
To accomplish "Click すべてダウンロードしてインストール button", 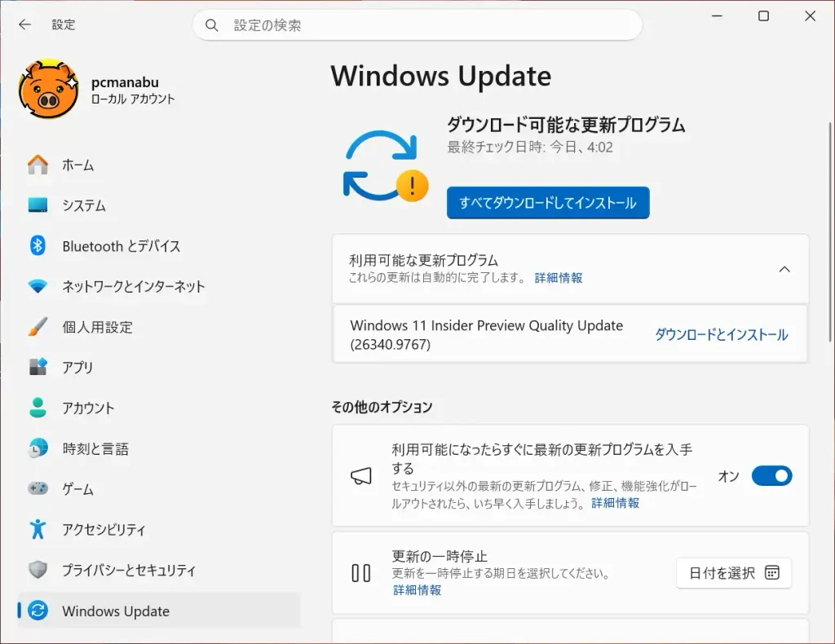I will 548,203.
